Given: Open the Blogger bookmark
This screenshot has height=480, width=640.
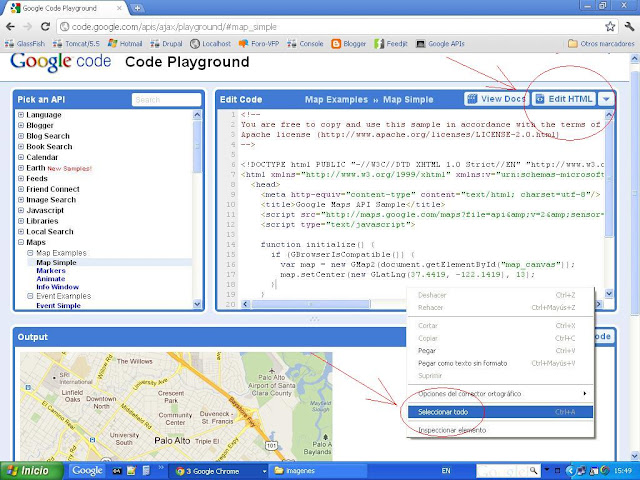Looking at the screenshot, I should [x=349, y=44].
